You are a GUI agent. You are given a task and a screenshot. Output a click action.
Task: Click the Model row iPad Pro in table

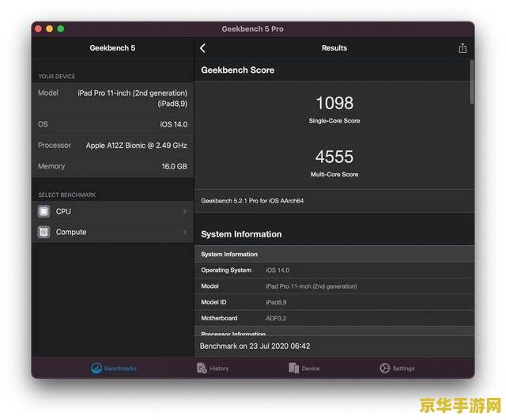click(x=334, y=286)
